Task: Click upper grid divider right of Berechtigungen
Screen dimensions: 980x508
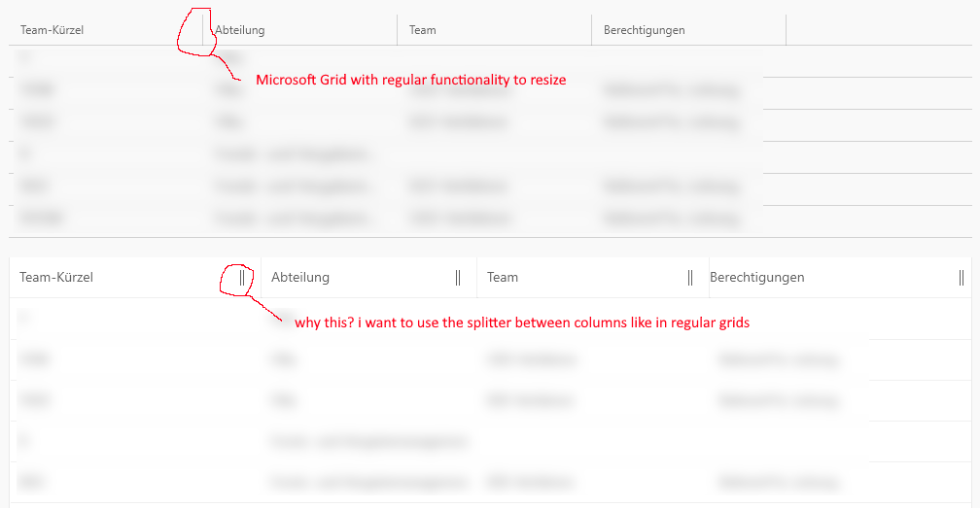Action: (x=786, y=30)
